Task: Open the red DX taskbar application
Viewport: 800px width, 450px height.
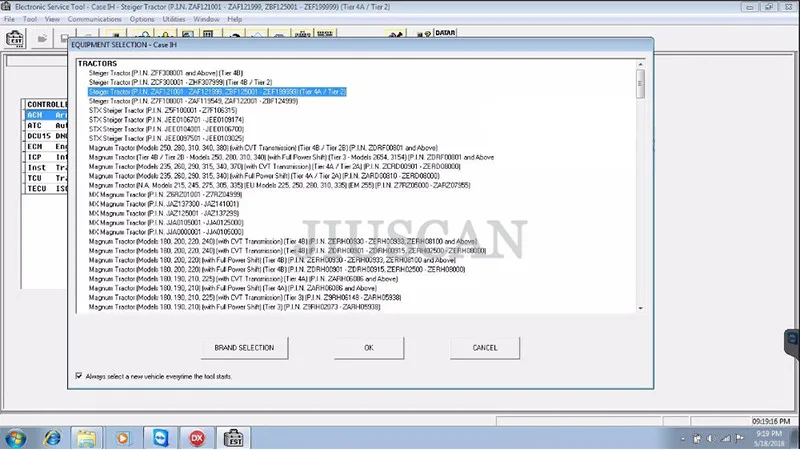Action: [x=197, y=438]
